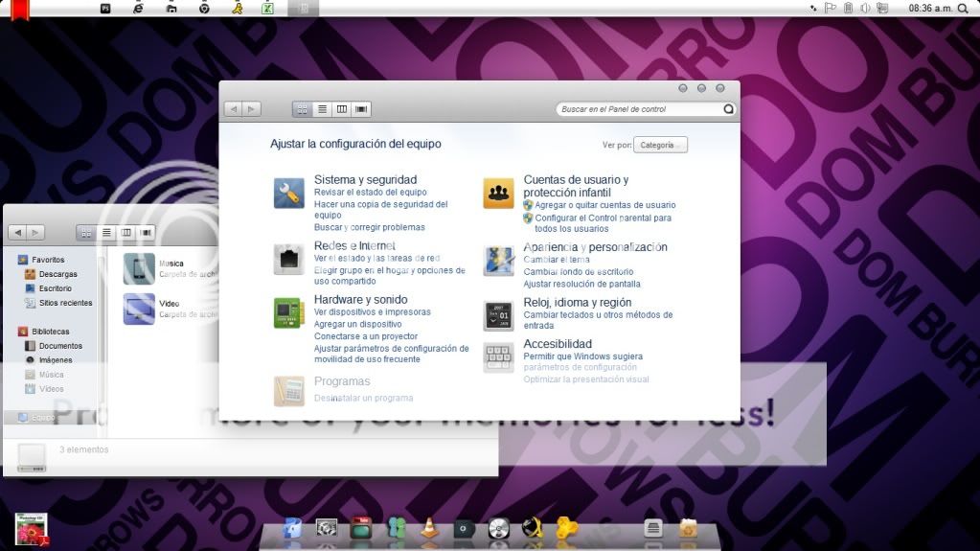The image size is (980, 551).
Task: Launch VLC cone from the dock
Action: click(x=429, y=529)
